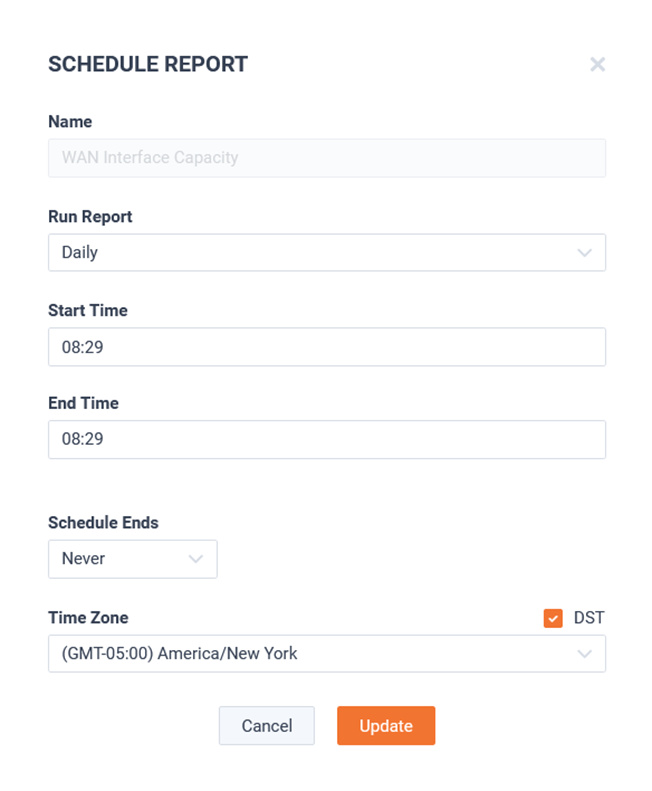Open the America/New York time zone dropdown

pos(327,653)
